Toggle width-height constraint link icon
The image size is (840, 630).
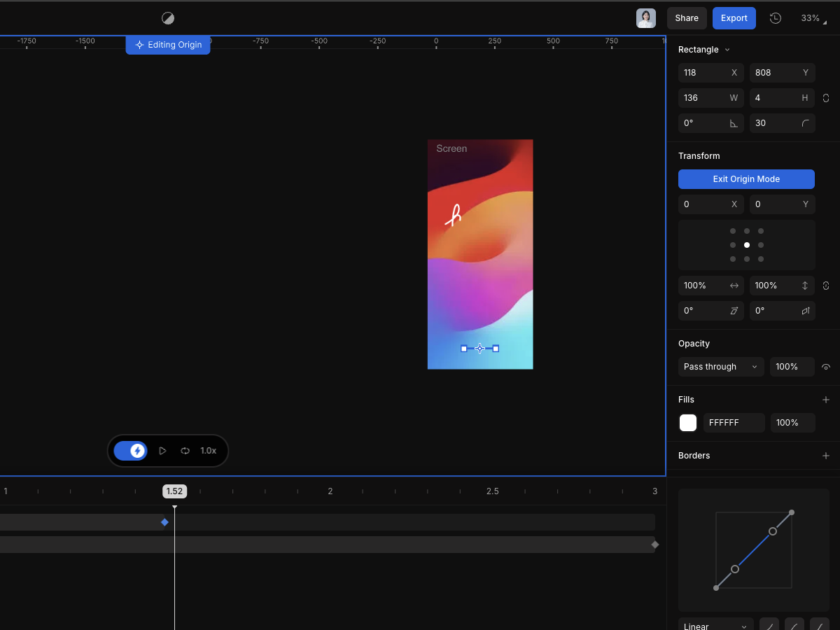point(826,98)
